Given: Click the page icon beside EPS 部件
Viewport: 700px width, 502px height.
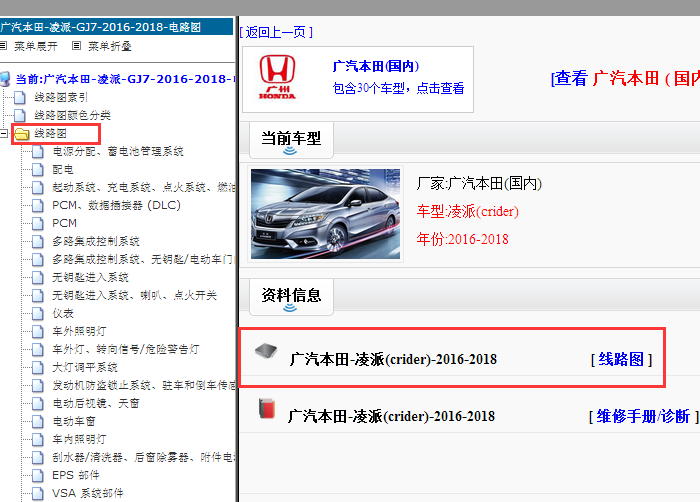Looking at the screenshot, I should tap(38, 475).
